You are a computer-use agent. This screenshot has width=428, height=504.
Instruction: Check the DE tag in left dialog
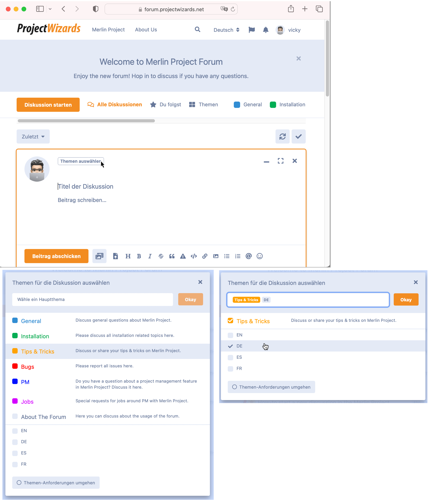click(15, 442)
